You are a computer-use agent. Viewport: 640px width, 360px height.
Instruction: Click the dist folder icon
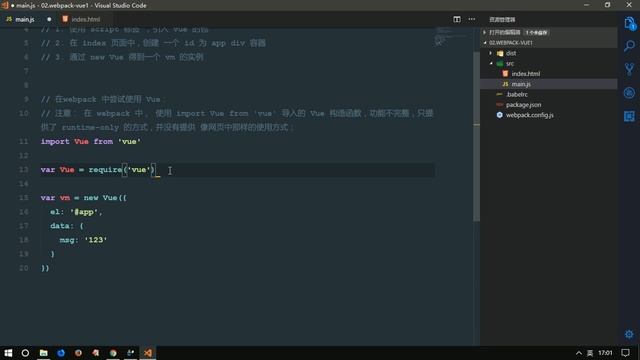[x=500, y=53]
